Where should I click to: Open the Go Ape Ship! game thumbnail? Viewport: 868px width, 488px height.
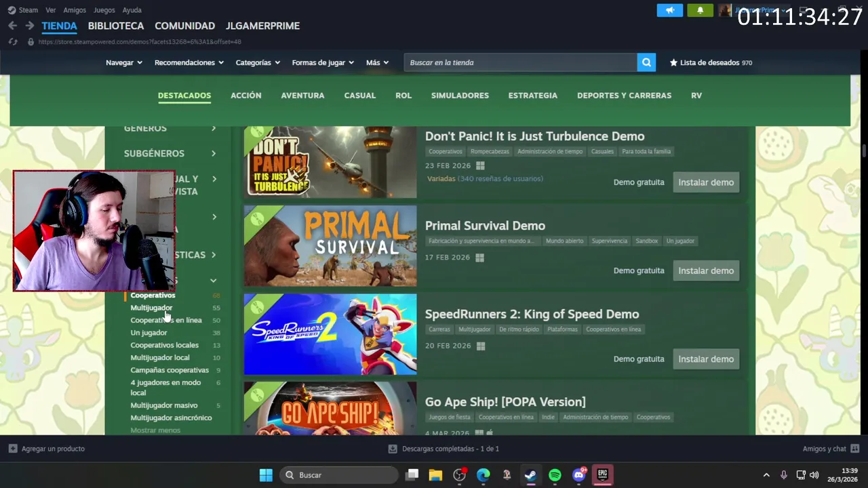(330, 408)
